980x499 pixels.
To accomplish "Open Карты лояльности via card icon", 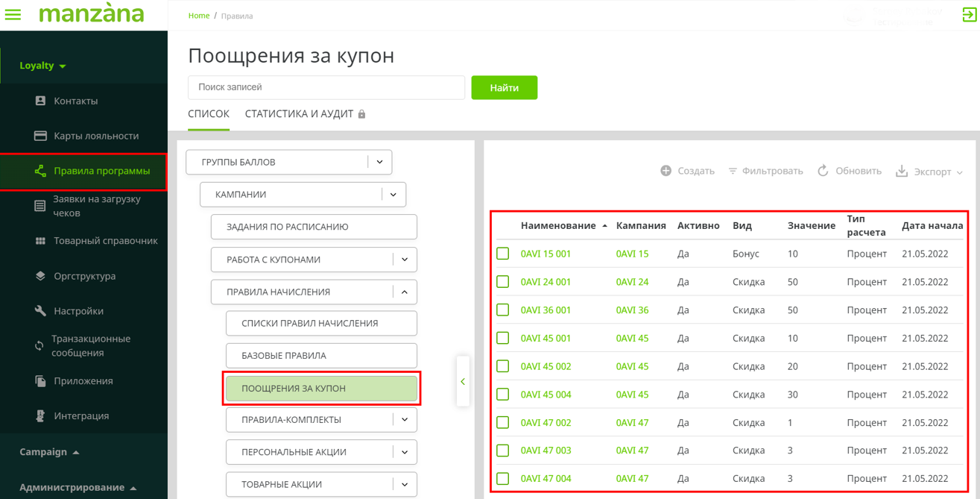I will coord(40,136).
